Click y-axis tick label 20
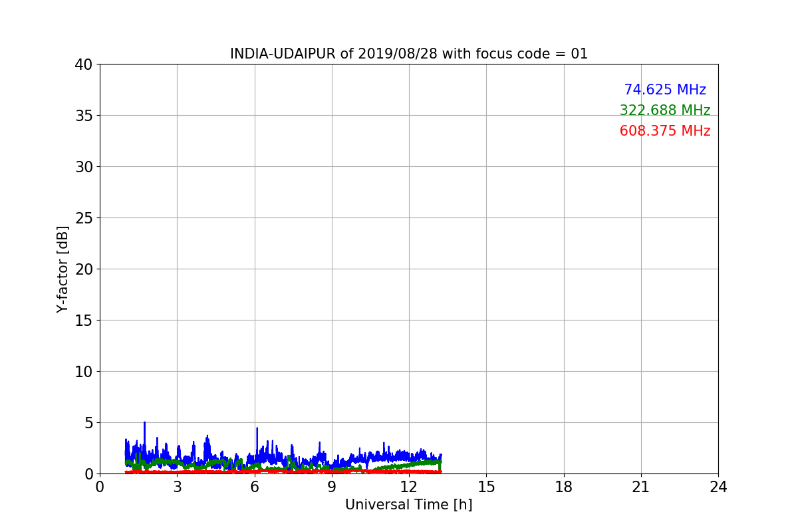The width and height of the screenshot is (798, 532). pos(84,269)
